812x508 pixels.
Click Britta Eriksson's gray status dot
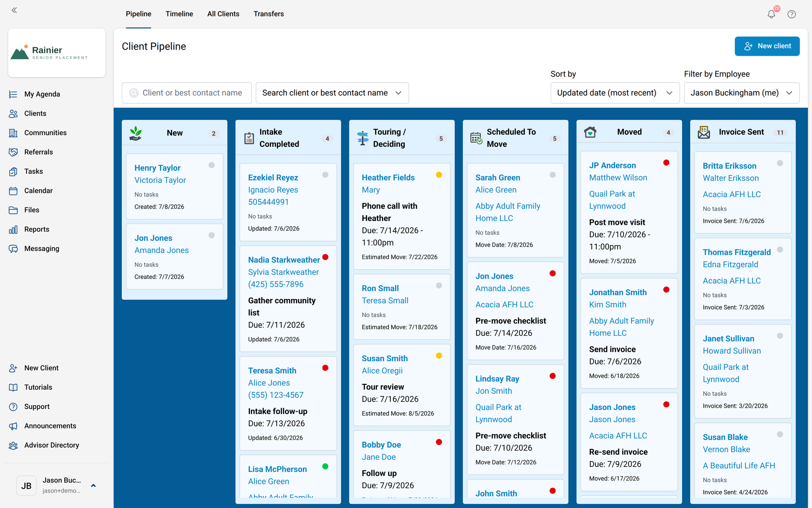pyautogui.click(x=780, y=163)
